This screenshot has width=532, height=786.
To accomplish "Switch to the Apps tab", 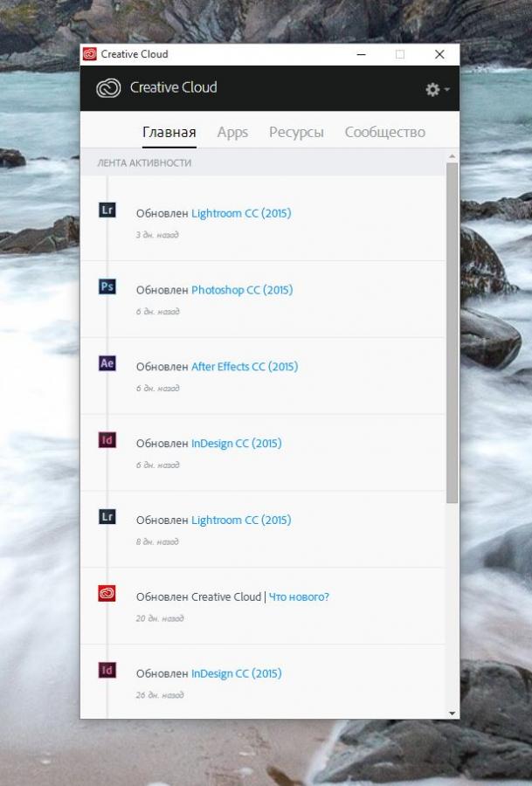I will 232,132.
